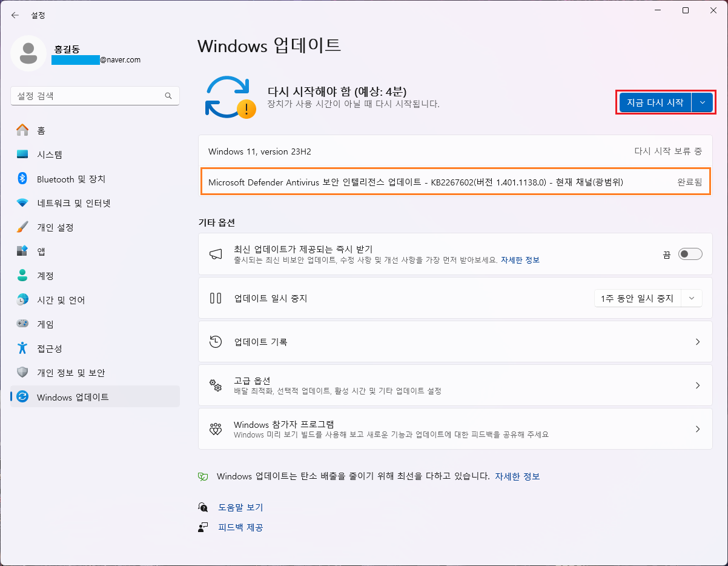The image size is (728, 566).
Task: Open 개인 설정 page
Action: (95, 227)
